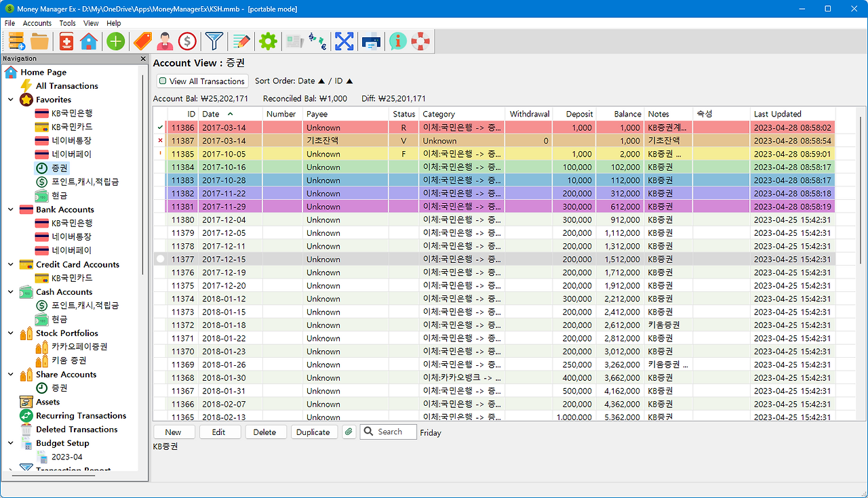Toggle fullscreen mode with the arrows icon
The width and height of the screenshot is (868, 498).
[344, 41]
